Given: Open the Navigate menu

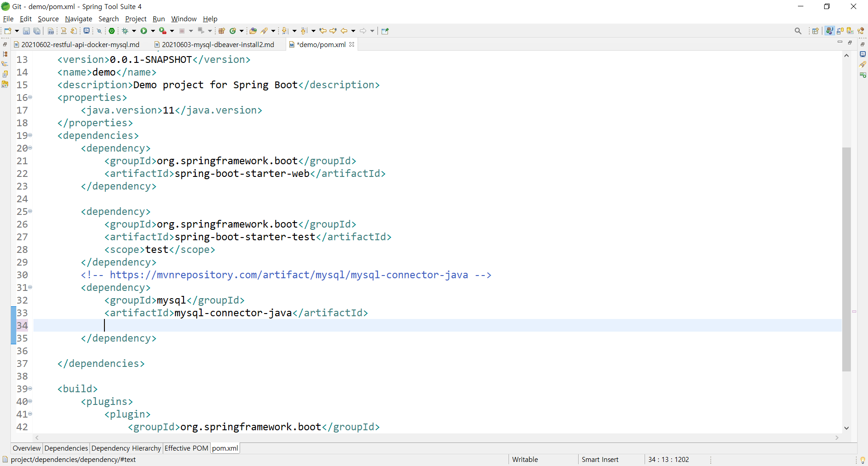Looking at the screenshot, I should (x=79, y=19).
